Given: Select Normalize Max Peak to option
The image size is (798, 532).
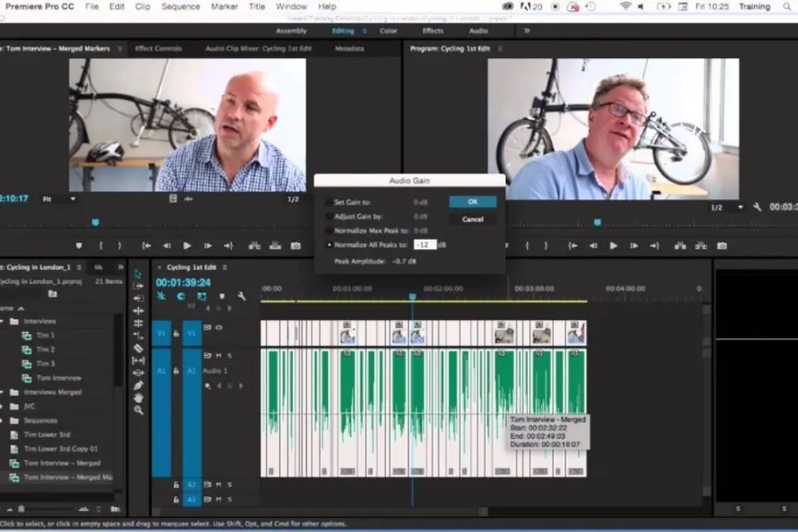Looking at the screenshot, I should (329, 231).
